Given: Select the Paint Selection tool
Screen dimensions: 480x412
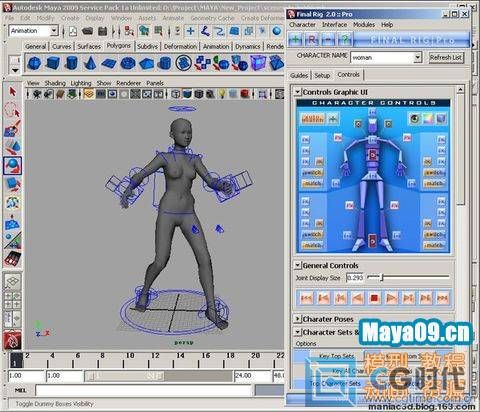Looking at the screenshot, I should [13, 128].
